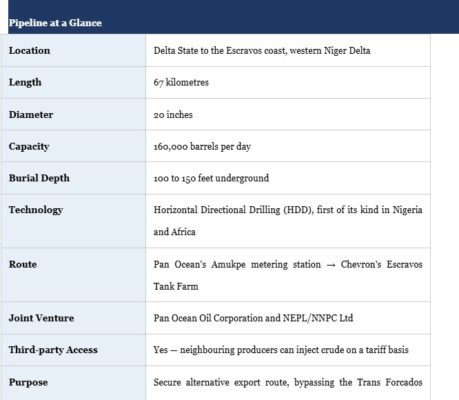Select the 'Joint Venture' row label
The image size is (459, 400).
[41, 318]
